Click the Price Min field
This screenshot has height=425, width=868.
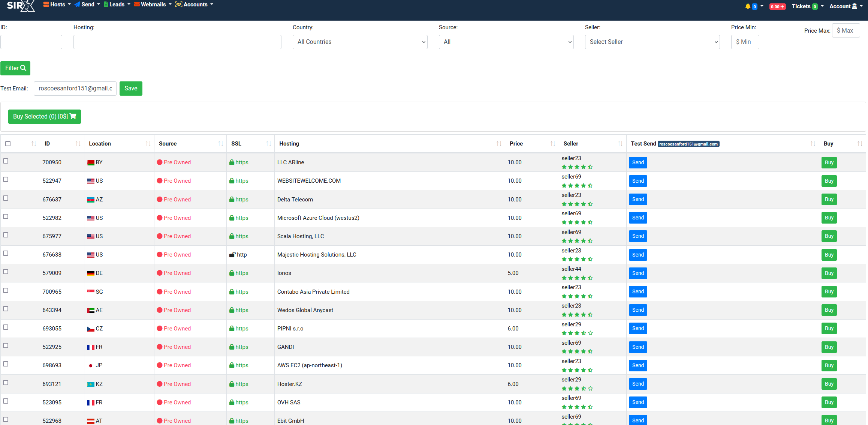(x=745, y=42)
